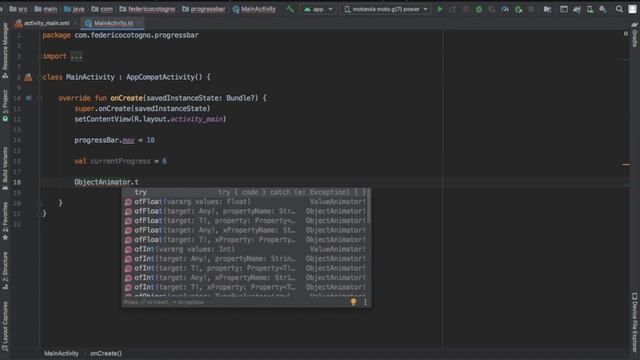Select ofFloat(vararg values: Float) suggestion
Image resolution: width=640 pixels, height=360 pixels.
click(x=245, y=202)
